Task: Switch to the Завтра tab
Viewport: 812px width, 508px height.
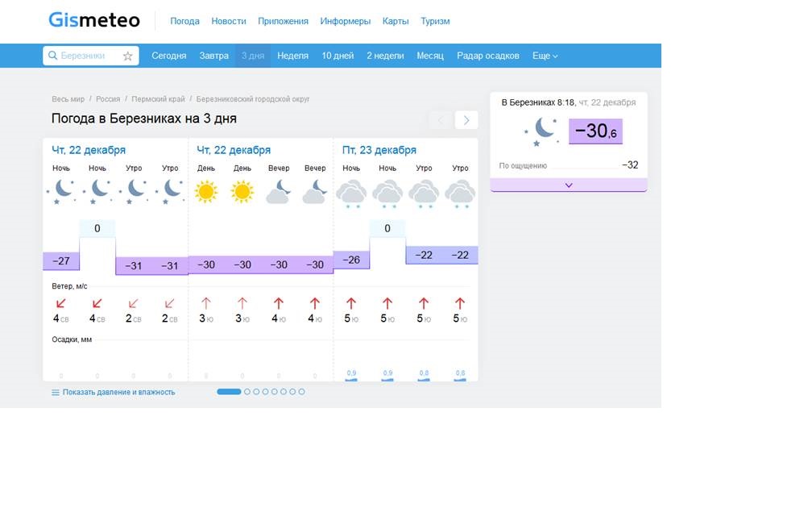Action: point(213,56)
